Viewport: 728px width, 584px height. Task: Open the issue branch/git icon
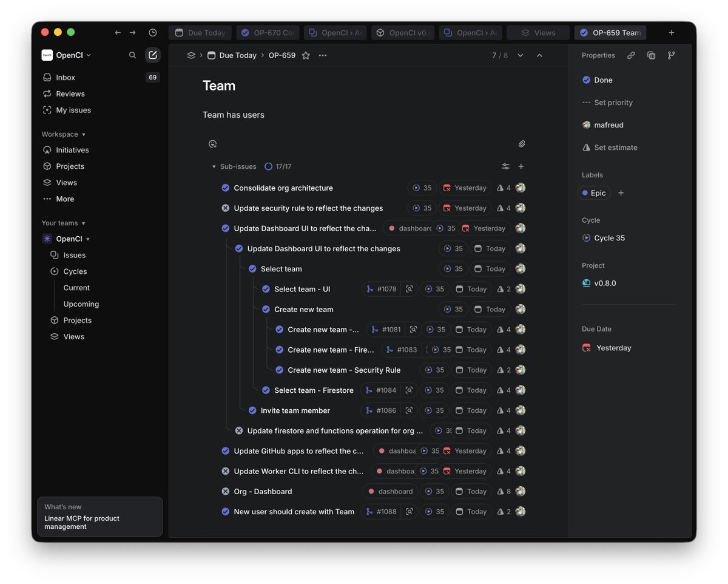point(671,55)
